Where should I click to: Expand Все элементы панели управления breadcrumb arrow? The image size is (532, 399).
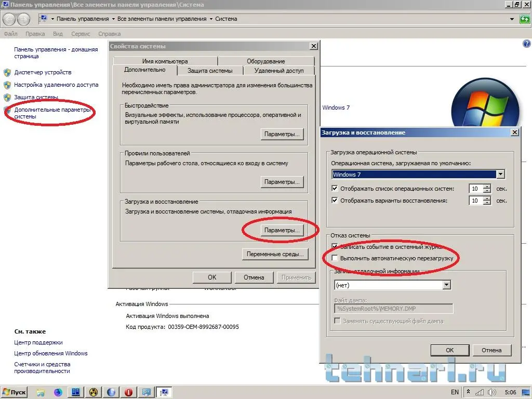[211, 19]
